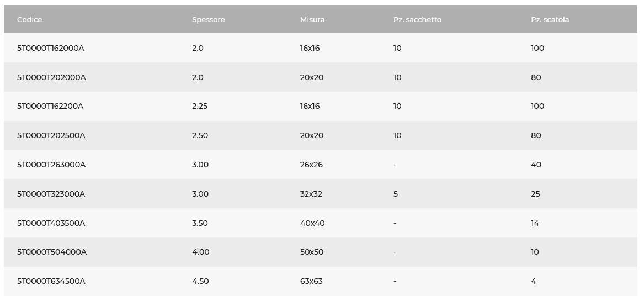Select box quantity 25 cell
644x301 pixels.
(535, 194)
